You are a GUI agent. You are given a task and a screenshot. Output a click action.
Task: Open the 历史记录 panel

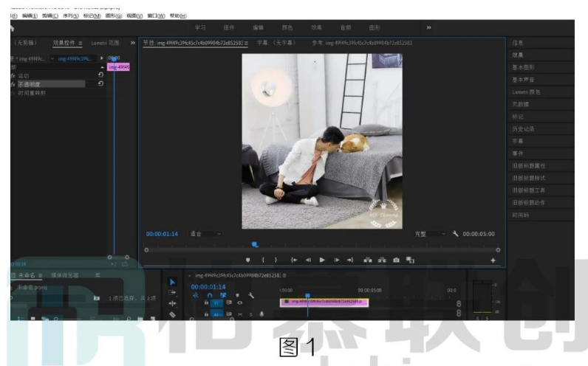[x=523, y=129]
